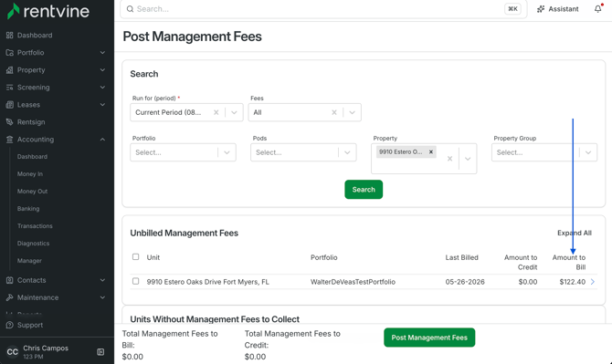Viewport: 612px width, 364px height.
Task: Click the Property building icon
Action: [x=10, y=70]
